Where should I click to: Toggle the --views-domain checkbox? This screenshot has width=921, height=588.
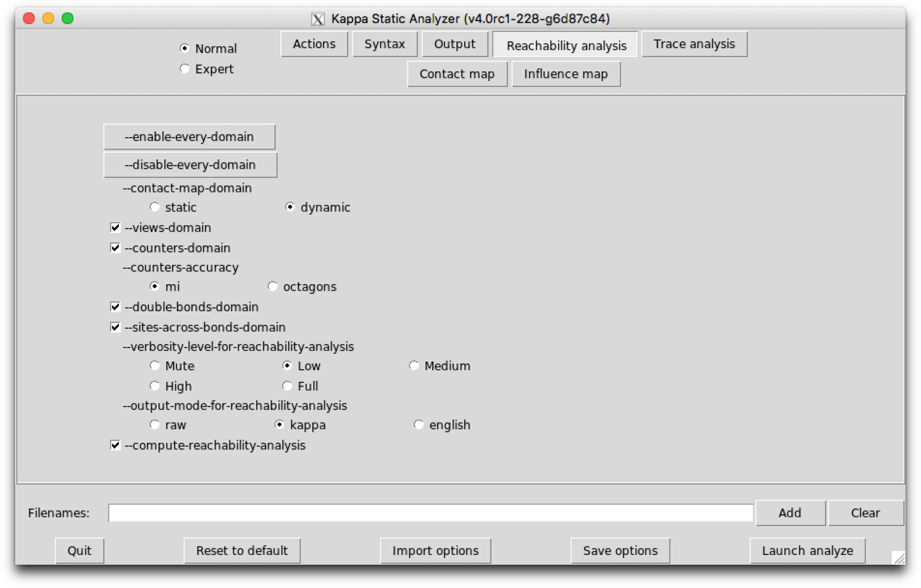(115, 228)
